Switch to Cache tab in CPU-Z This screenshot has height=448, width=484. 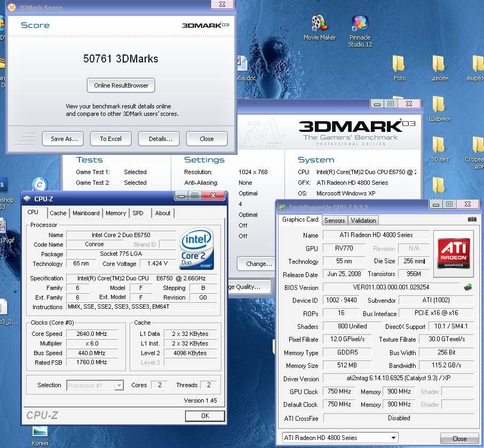(58, 213)
